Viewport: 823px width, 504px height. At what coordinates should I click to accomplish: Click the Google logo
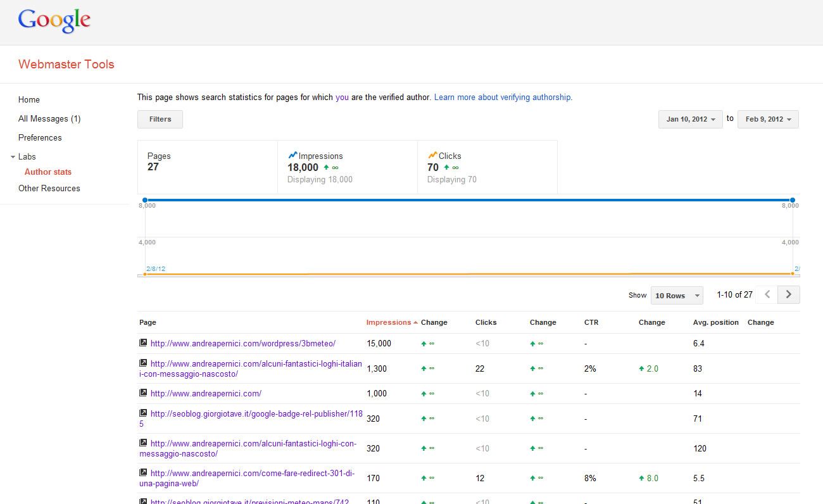coord(54,21)
